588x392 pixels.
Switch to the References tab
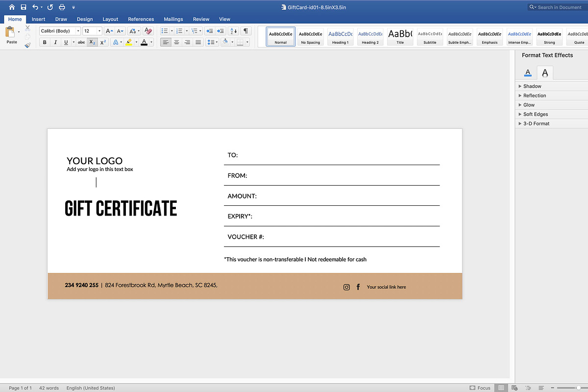pos(141,19)
